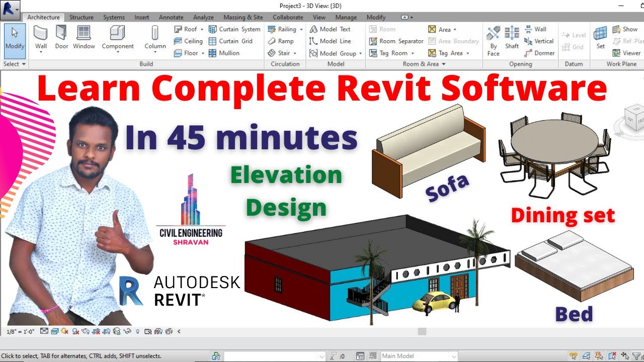
Task: Select the Model Line tool
Action: click(330, 41)
